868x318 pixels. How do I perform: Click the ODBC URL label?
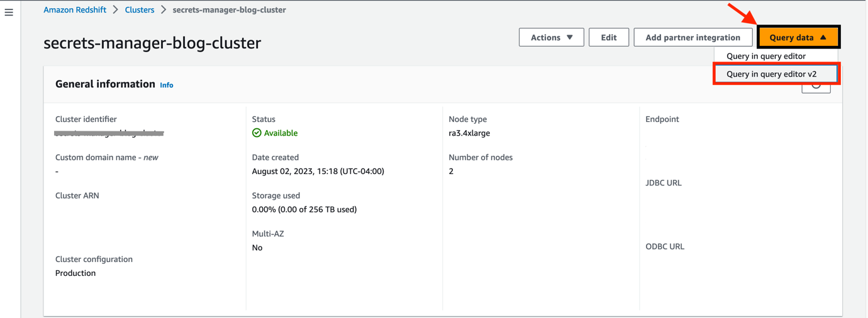point(665,246)
